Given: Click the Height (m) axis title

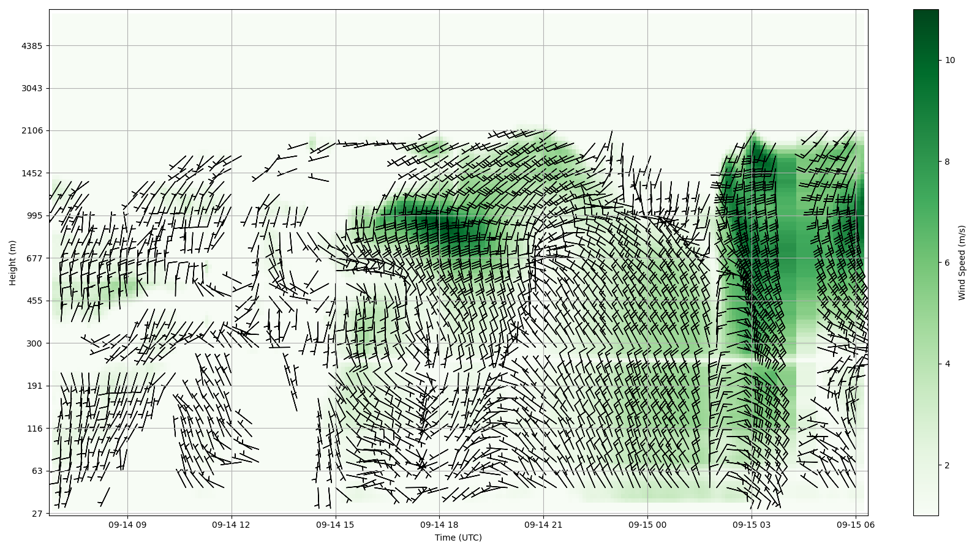Looking at the screenshot, I should click(12, 263).
